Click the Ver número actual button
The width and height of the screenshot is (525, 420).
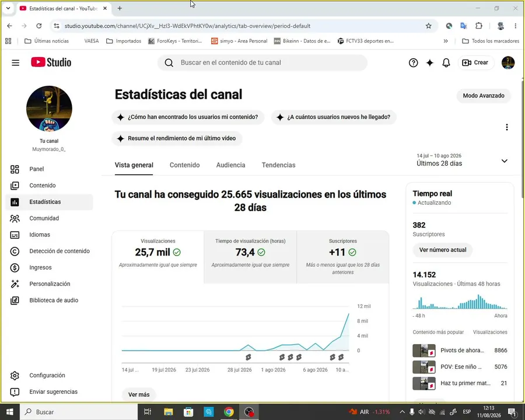tap(443, 250)
